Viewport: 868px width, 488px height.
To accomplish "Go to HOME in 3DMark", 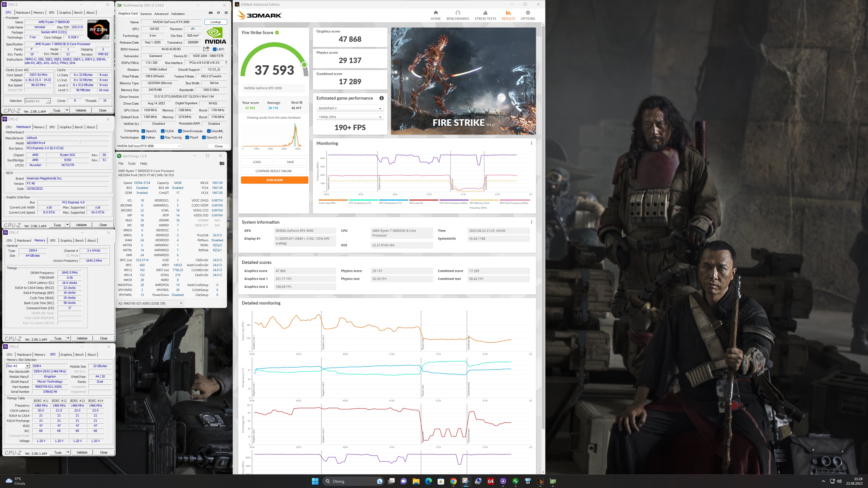I will click(436, 16).
